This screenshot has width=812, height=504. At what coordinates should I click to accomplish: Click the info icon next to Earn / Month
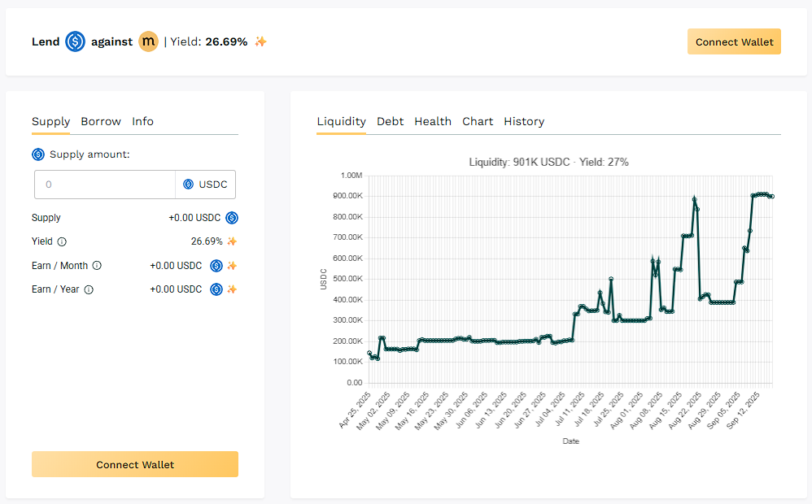click(97, 266)
